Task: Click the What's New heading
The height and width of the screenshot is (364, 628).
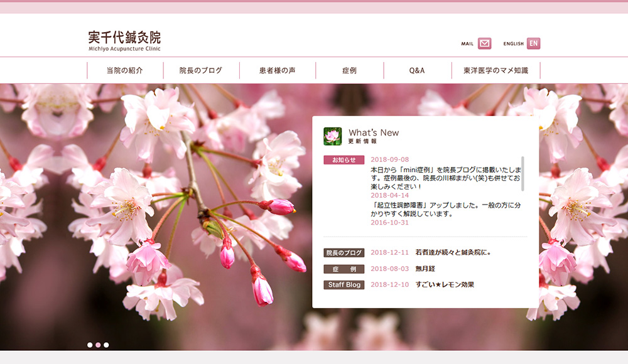Action: (x=374, y=132)
